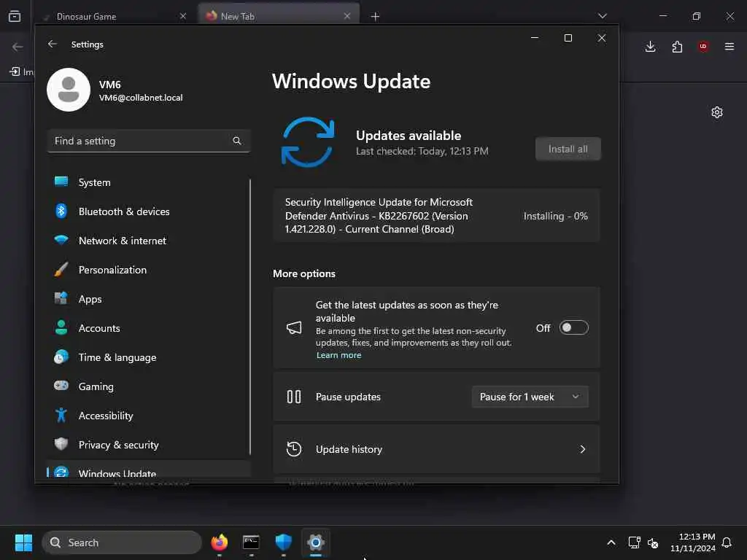Click the Installing - 0% status text

(555, 216)
